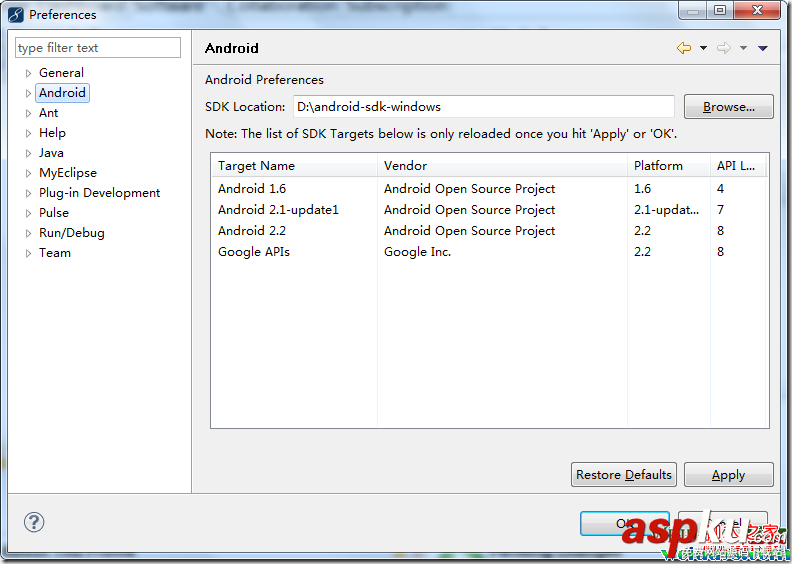
Task: Select the Android 2.1-update1 target row
Action: click(x=489, y=210)
